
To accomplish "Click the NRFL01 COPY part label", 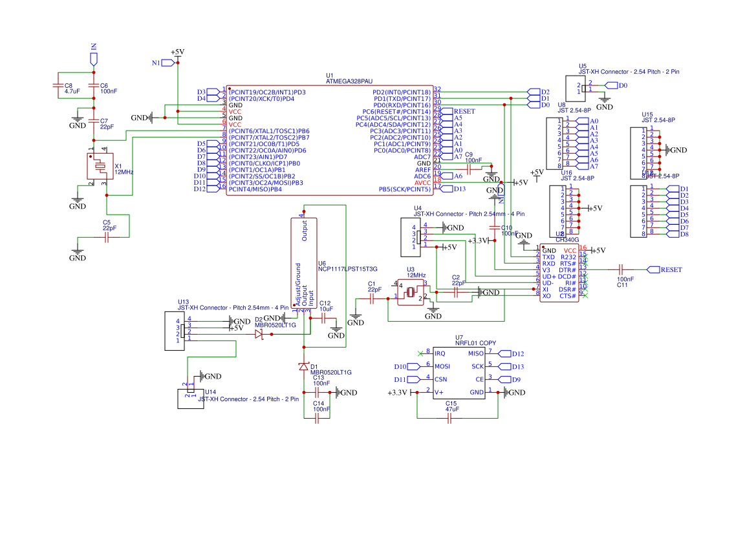I will 475,343.
